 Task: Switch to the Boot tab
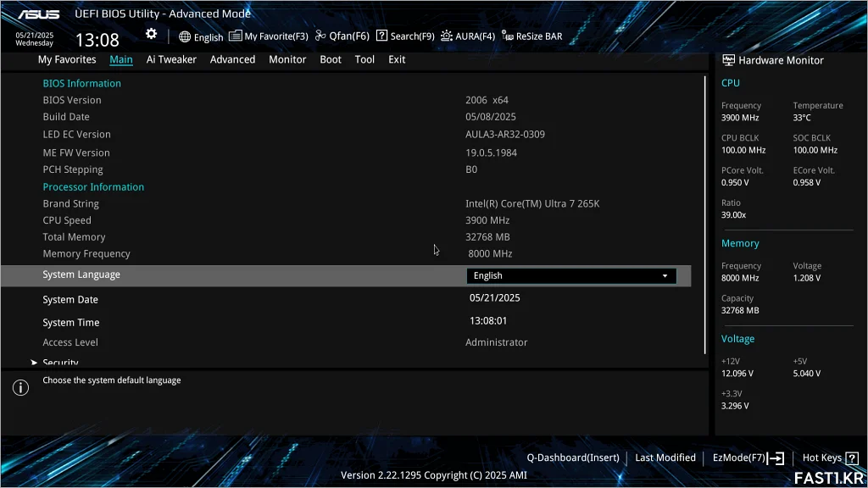click(x=331, y=59)
